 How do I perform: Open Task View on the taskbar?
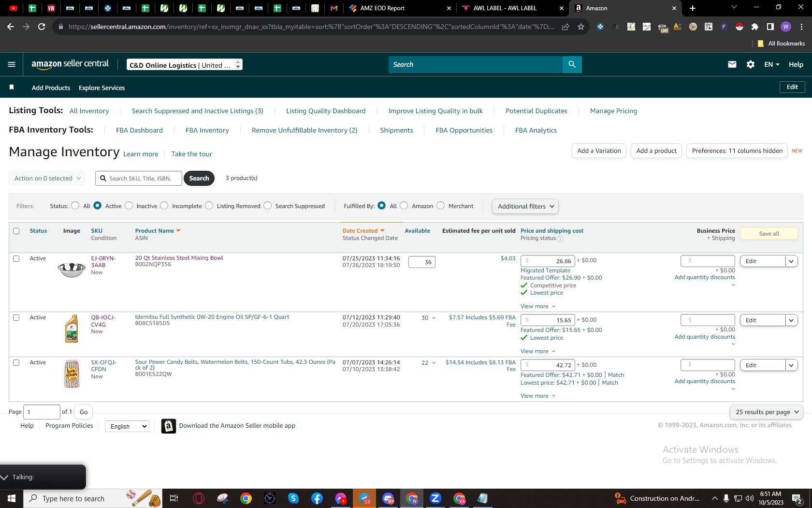point(174,498)
